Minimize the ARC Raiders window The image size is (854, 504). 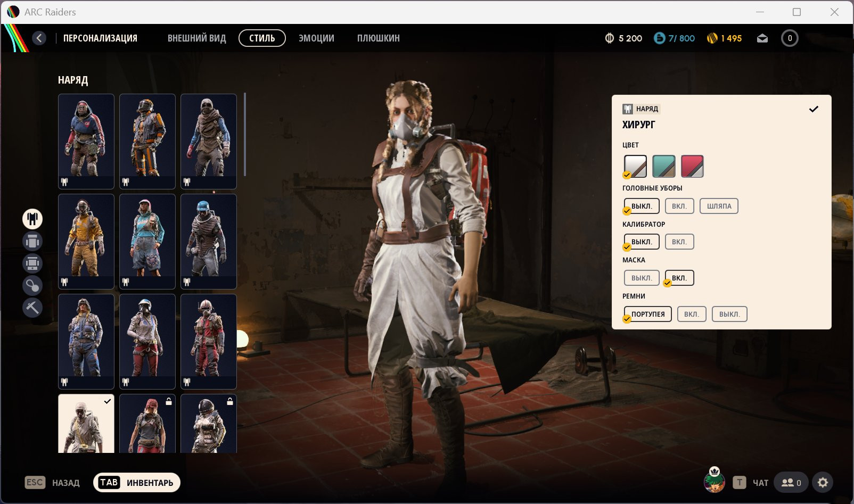tap(760, 12)
